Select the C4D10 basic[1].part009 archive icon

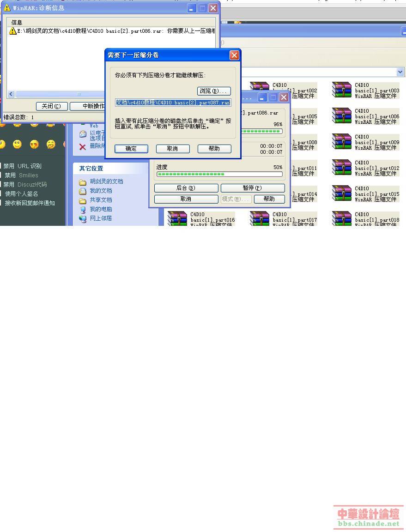click(341, 141)
